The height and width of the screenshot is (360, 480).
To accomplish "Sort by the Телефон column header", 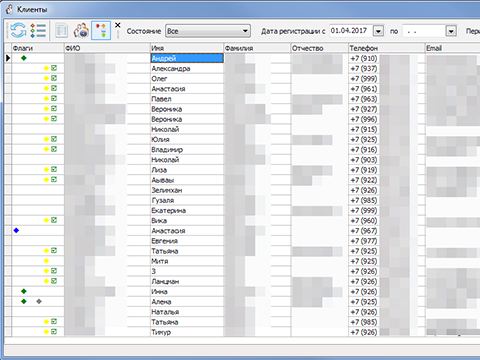I will point(387,48).
